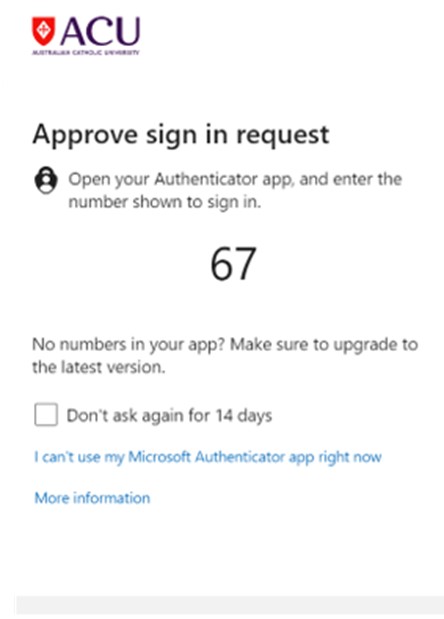
Task: Tick the Don't ask again checkbox
Action: click(x=46, y=415)
